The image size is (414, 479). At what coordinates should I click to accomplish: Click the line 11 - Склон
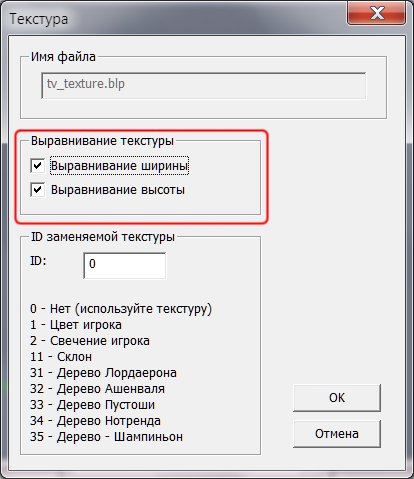click(61, 357)
